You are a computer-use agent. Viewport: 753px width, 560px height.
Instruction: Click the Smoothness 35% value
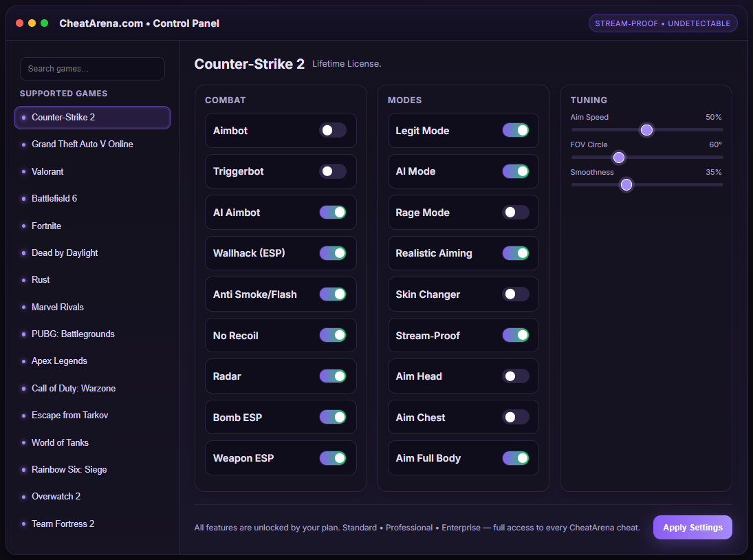[x=714, y=172]
